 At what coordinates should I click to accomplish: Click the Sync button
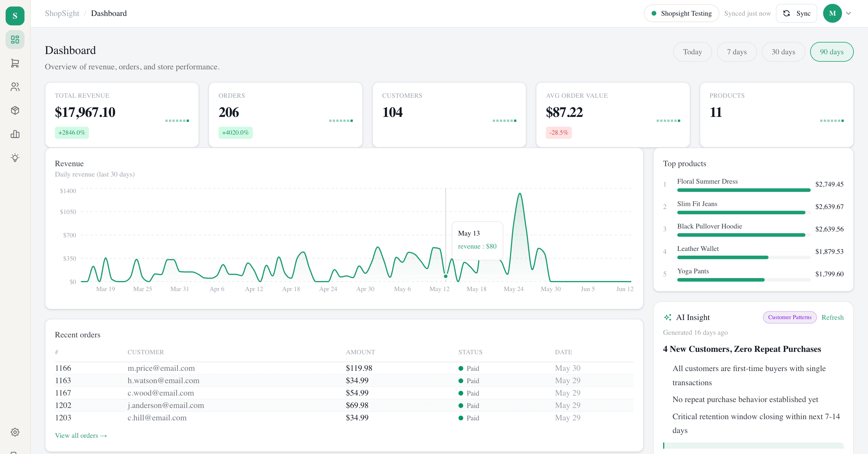click(797, 14)
